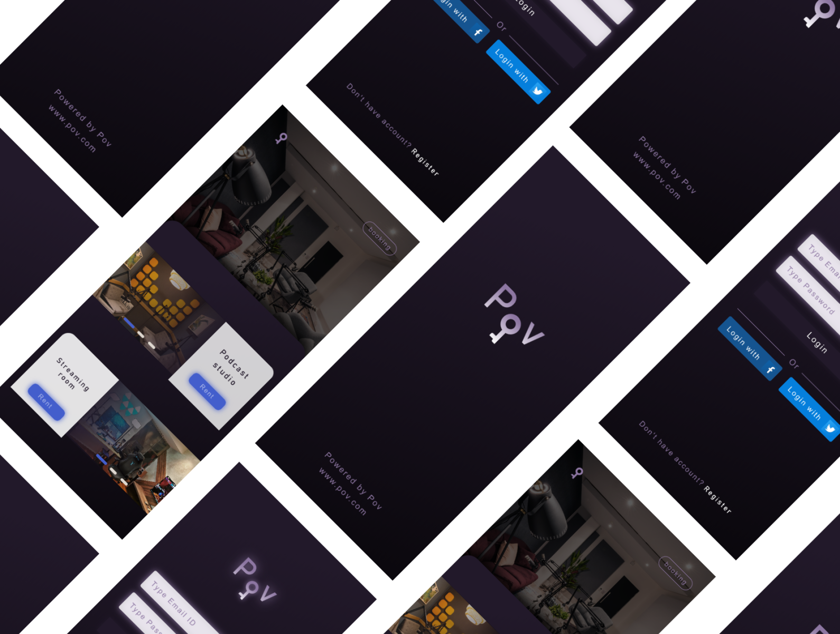Click the Pov logo on the center splash screen
840x634 pixels.
click(x=514, y=314)
